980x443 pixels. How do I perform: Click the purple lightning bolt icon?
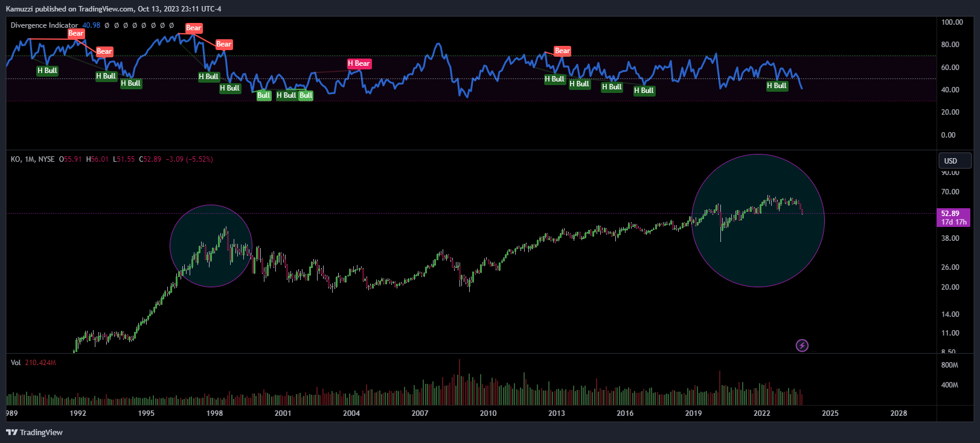pos(802,345)
